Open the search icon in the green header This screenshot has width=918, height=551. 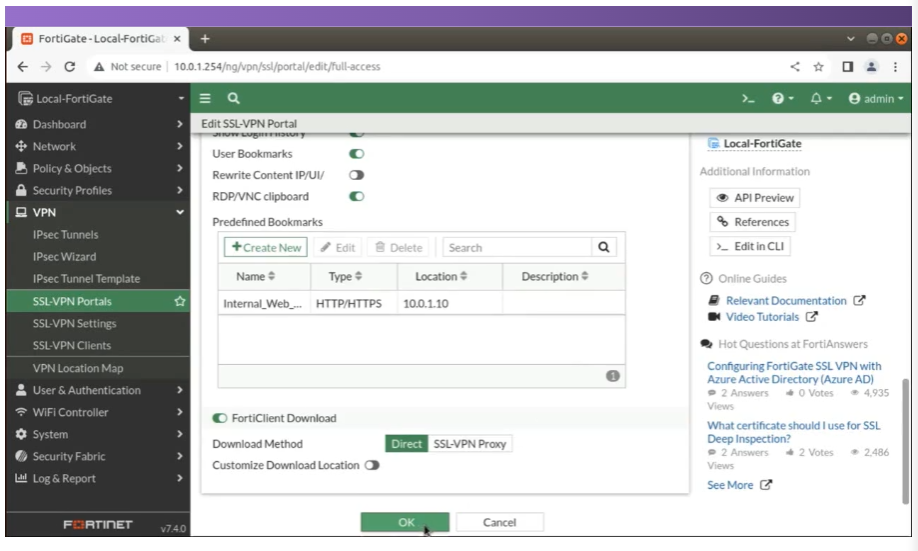(x=233, y=98)
